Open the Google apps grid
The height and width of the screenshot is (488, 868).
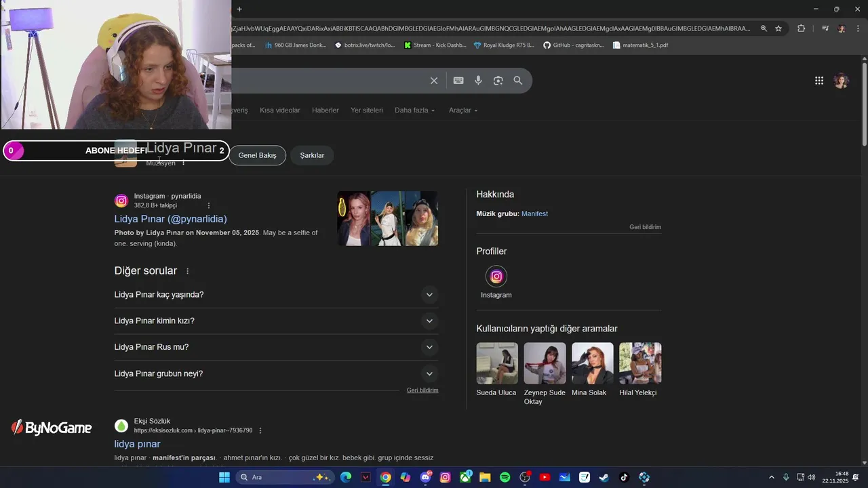819,81
